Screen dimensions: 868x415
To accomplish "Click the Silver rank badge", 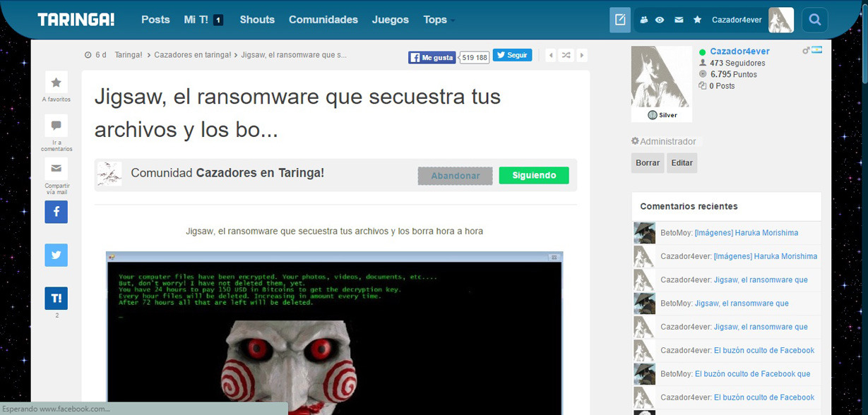I will pos(662,115).
